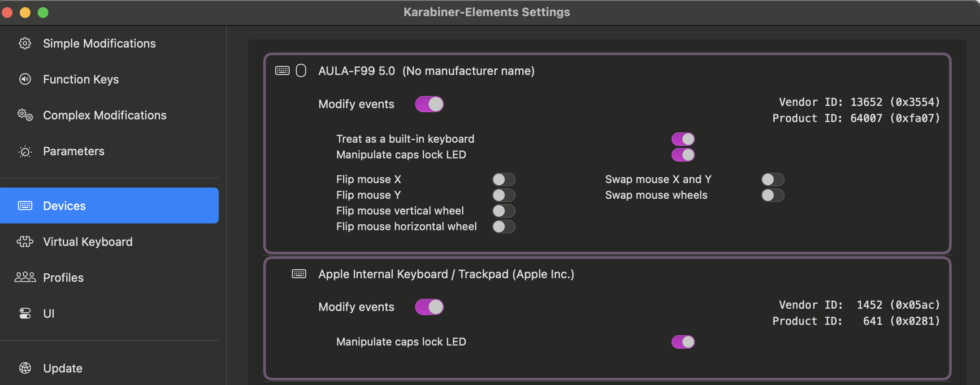Click the mouse icon beside AULA-F99 5.0

(x=301, y=70)
